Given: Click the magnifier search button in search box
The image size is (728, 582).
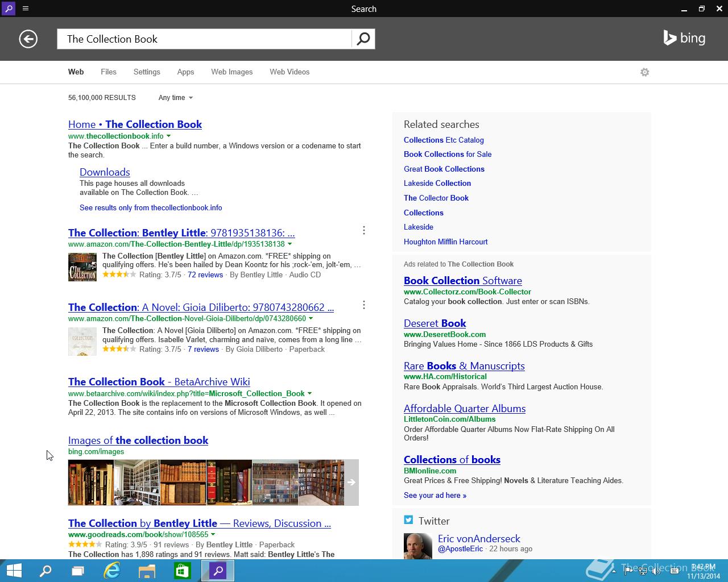Looking at the screenshot, I should [x=363, y=39].
